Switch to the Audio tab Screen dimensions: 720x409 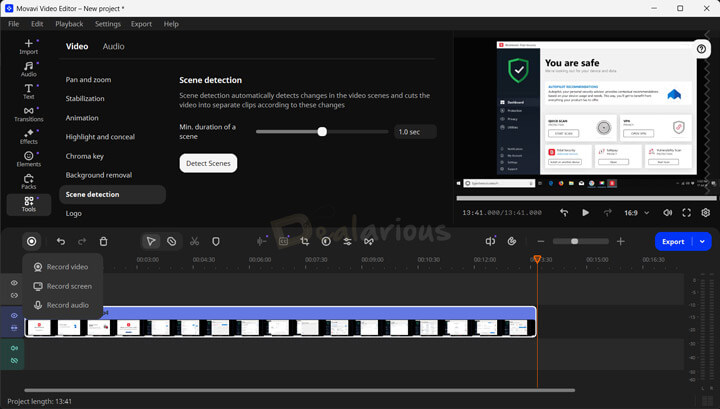tap(114, 46)
